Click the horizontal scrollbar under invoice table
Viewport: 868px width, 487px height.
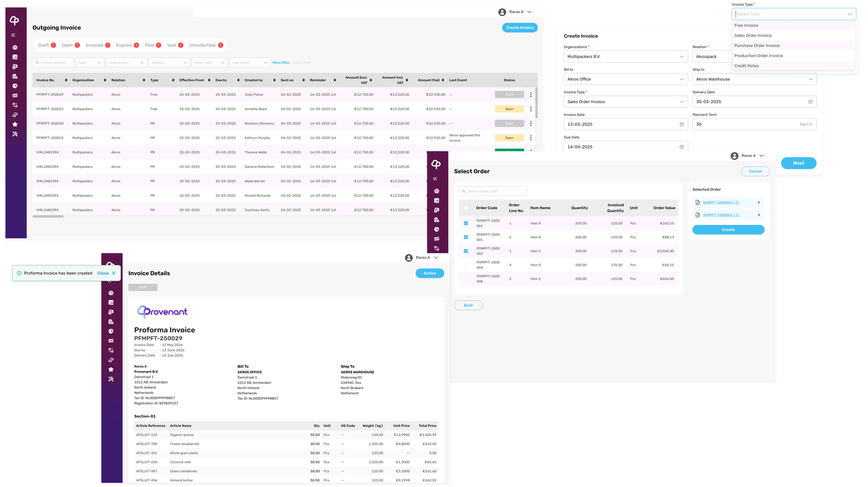point(48,216)
